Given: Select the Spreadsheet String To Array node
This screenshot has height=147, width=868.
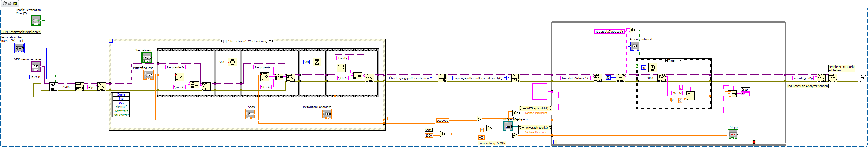Looking at the screenshot, I should coord(690,96).
